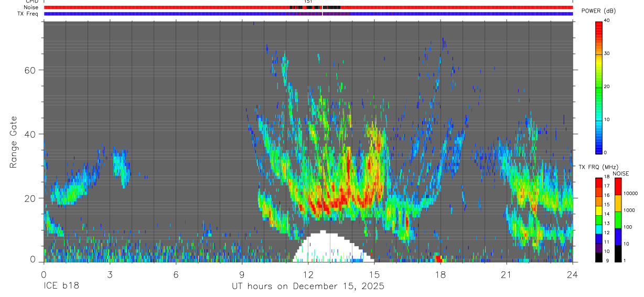Select the 3 UT hour tick label
644x297 pixels.
[x=110, y=274]
